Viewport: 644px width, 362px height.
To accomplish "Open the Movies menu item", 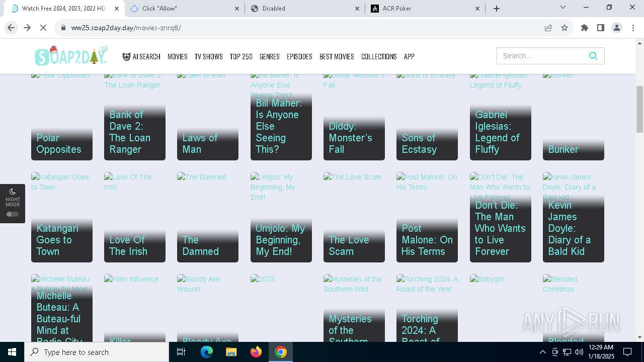I will 178,56.
